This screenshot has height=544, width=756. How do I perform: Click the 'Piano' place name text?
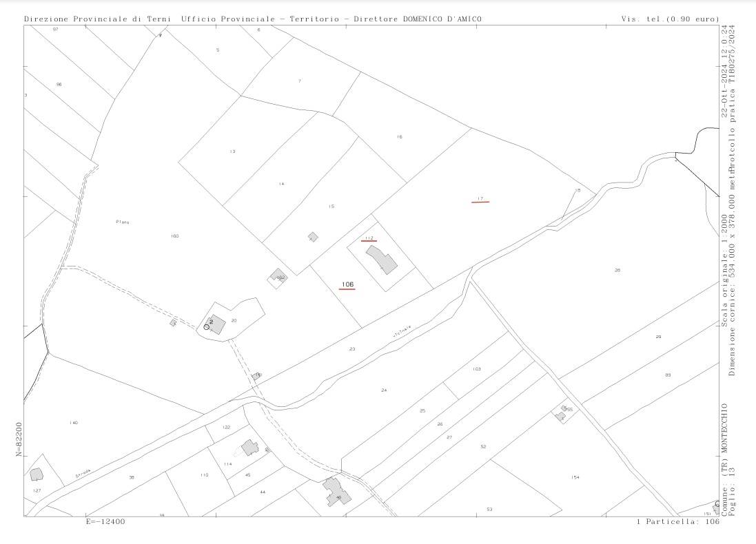[x=123, y=222]
